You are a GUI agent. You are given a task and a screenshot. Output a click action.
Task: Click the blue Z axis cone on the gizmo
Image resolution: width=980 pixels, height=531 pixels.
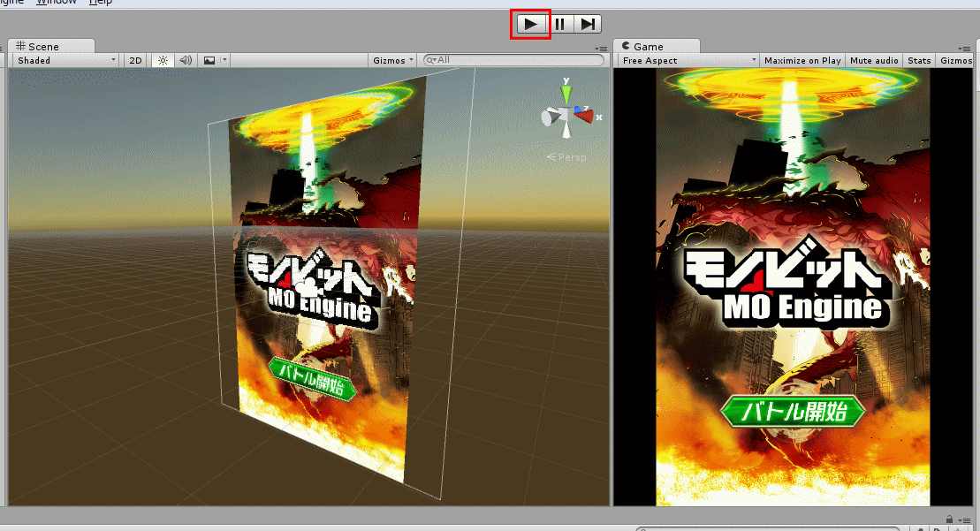[580, 110]
